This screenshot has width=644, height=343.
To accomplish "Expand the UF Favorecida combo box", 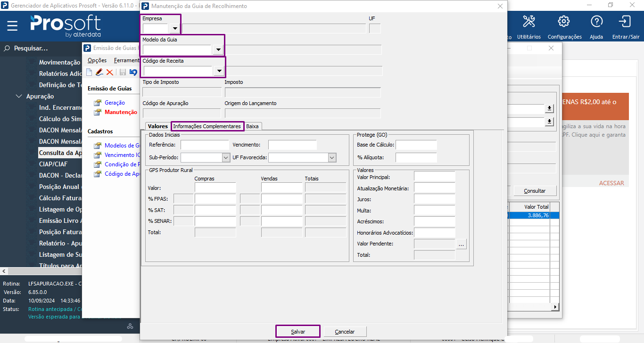I will (x=332, y=157).
